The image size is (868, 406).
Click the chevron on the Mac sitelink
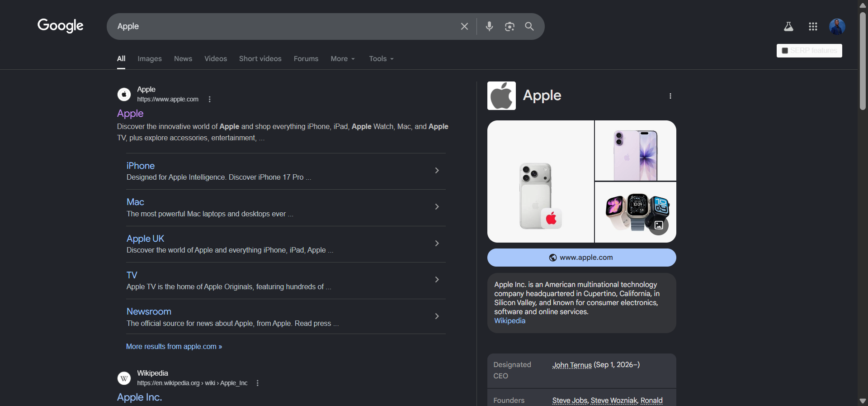point(437,207)
